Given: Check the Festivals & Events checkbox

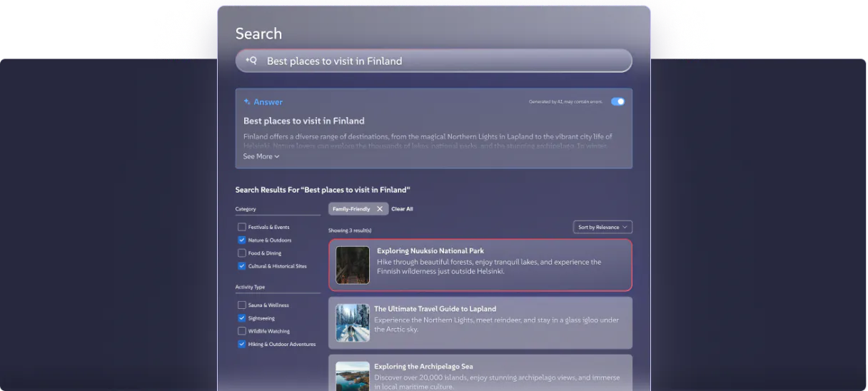Looking at the screenshot, I should tap(242, 227).
